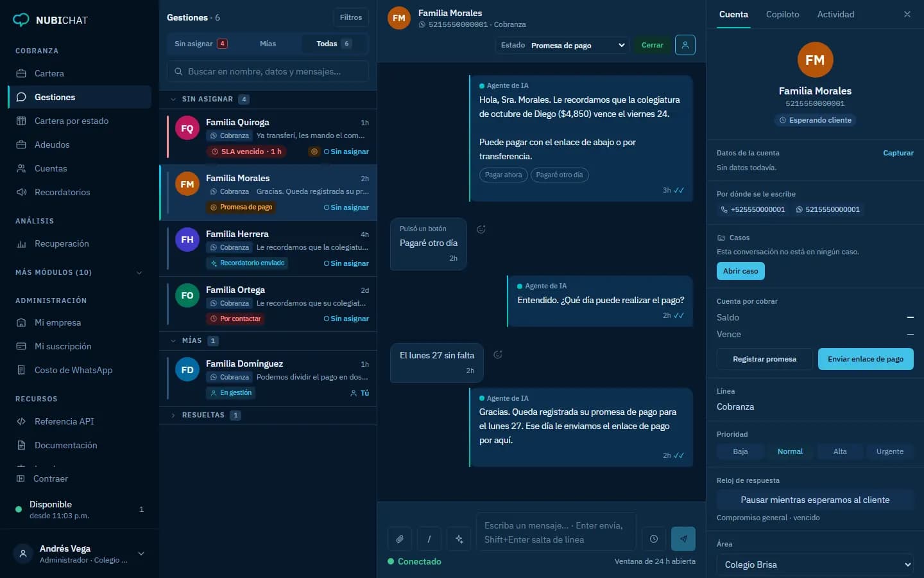This screenshot has height=578, width=924.
Task: Click the AI sparkle suggestion button
Action: pyautogui.click(x=459, y=539)
